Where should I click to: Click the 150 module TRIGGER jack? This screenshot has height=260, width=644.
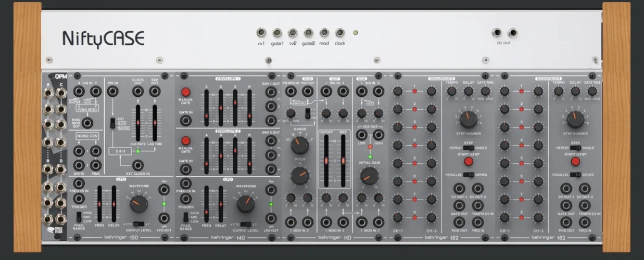click(79, 199)
